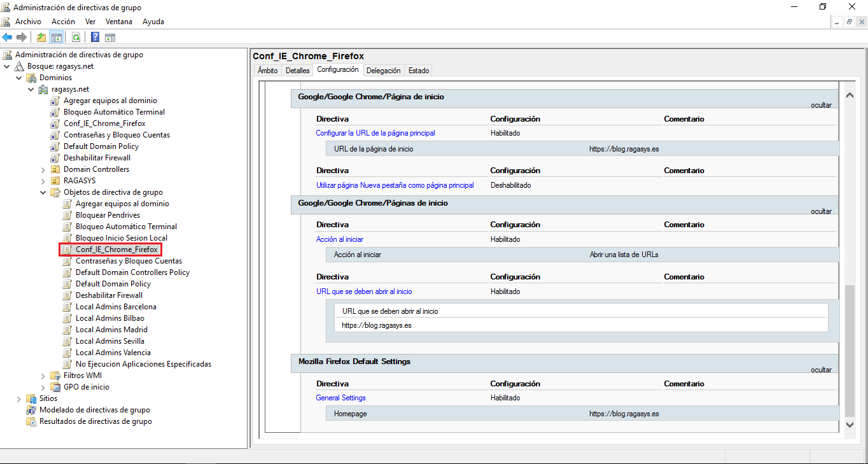Click the Refresh toolbar icon
Screen dimensions: 868x464
click(x=76, y=37)
